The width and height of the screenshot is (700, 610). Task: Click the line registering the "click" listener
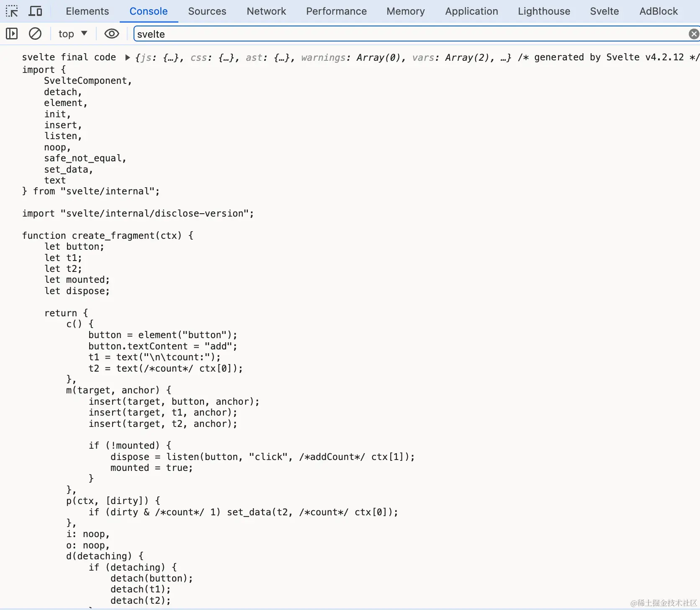[x=262, y=457]
